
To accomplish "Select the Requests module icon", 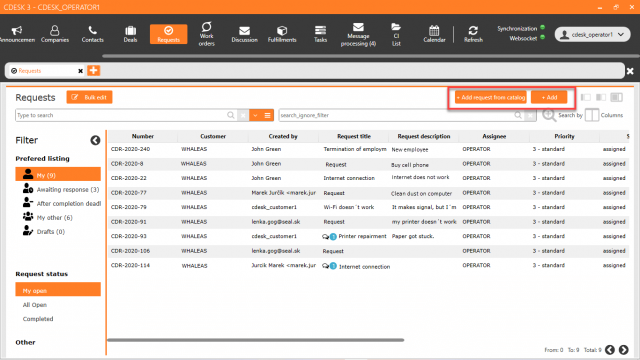I will (x=168, y=34).
